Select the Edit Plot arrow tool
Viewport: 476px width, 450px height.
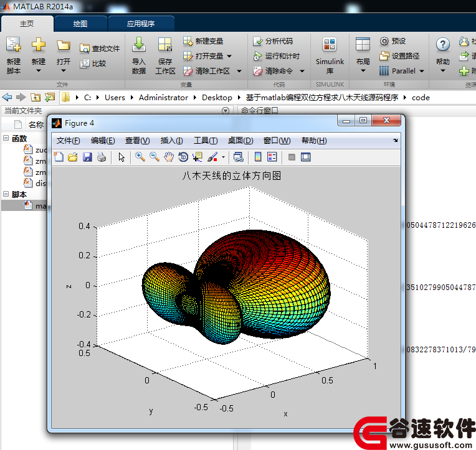point(121,157)
